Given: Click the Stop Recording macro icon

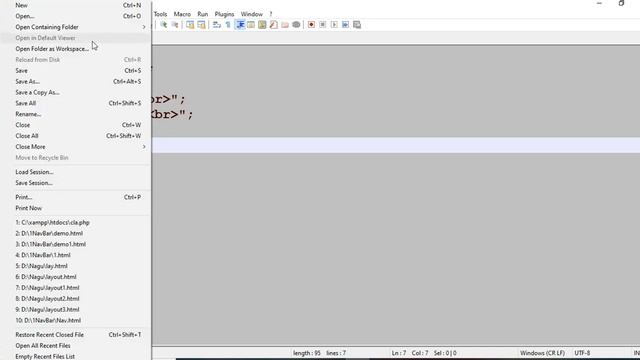Looking at the screenshot, I should pyautogui.click(x=322, y=25).
